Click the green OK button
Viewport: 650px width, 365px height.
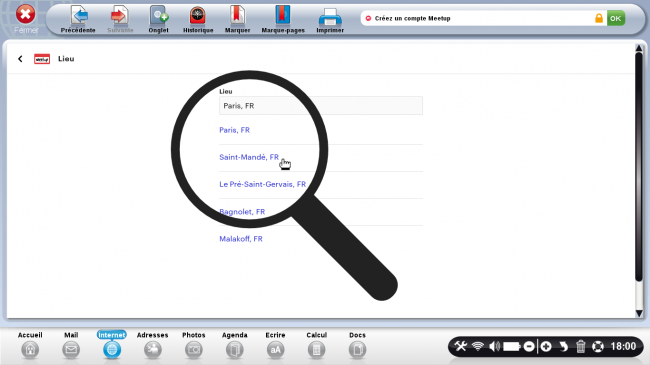click(x=616, y=18)
